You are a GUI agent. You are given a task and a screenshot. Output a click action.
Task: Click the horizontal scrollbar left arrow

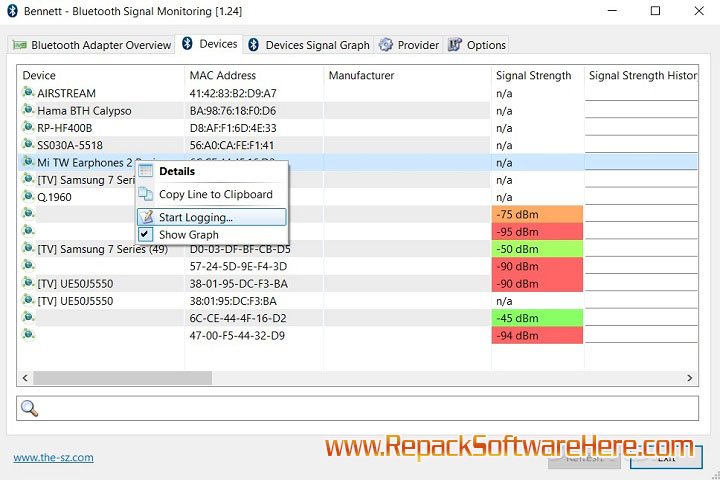pos(25,378)
